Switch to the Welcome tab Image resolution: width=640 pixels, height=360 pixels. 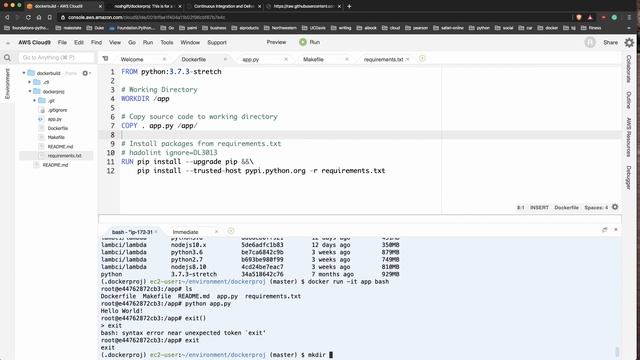(132, 59)
